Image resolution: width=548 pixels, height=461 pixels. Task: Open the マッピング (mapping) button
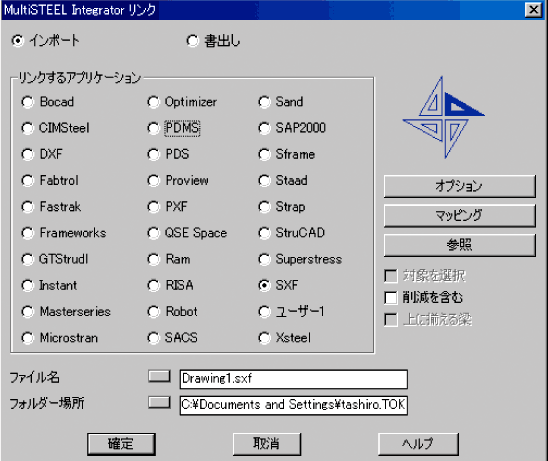(x=460, y=216)
